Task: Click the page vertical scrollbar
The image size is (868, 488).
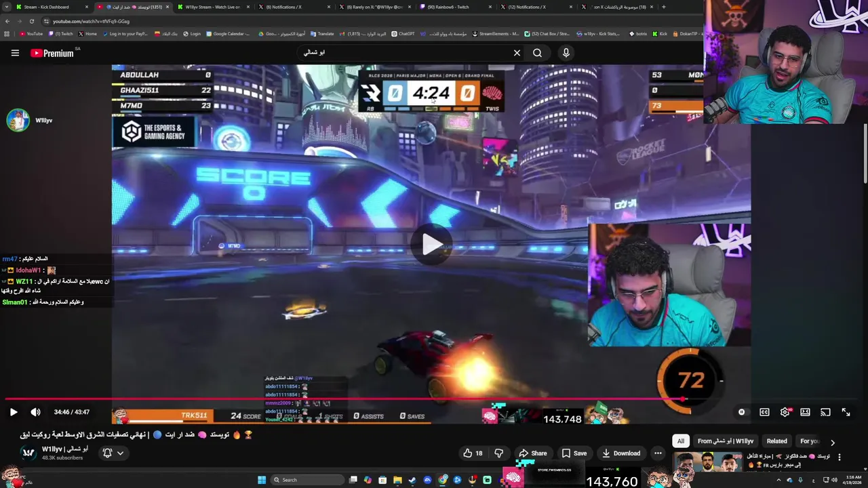Action: (865, 152)
